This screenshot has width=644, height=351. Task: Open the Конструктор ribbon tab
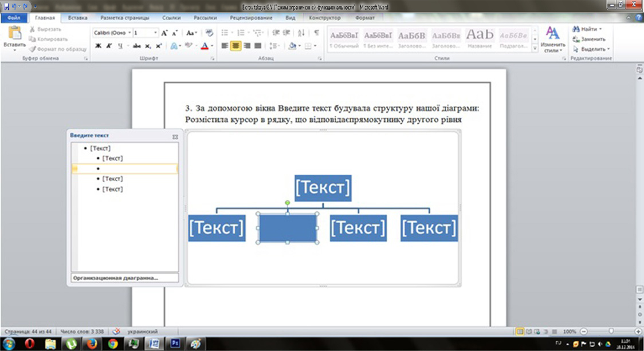325,18
